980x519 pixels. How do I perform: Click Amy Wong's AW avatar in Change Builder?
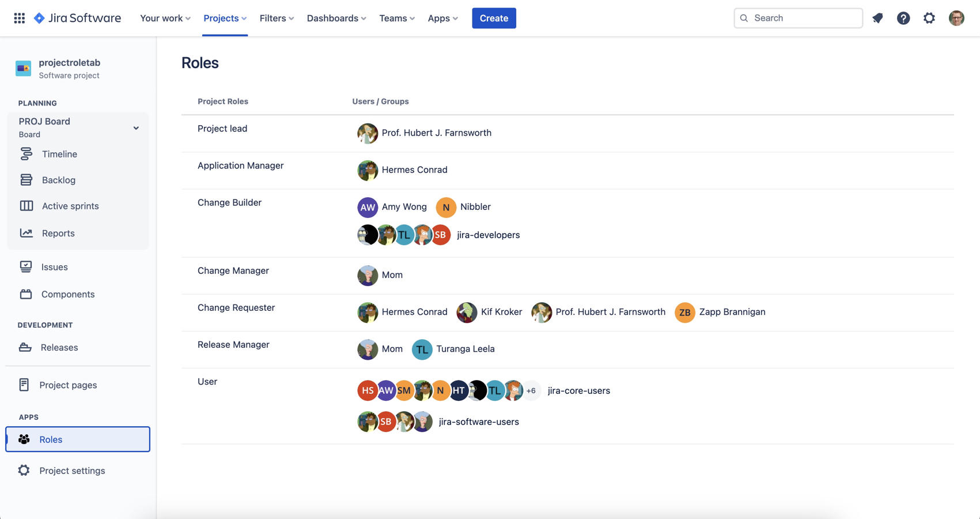point(368,207)
